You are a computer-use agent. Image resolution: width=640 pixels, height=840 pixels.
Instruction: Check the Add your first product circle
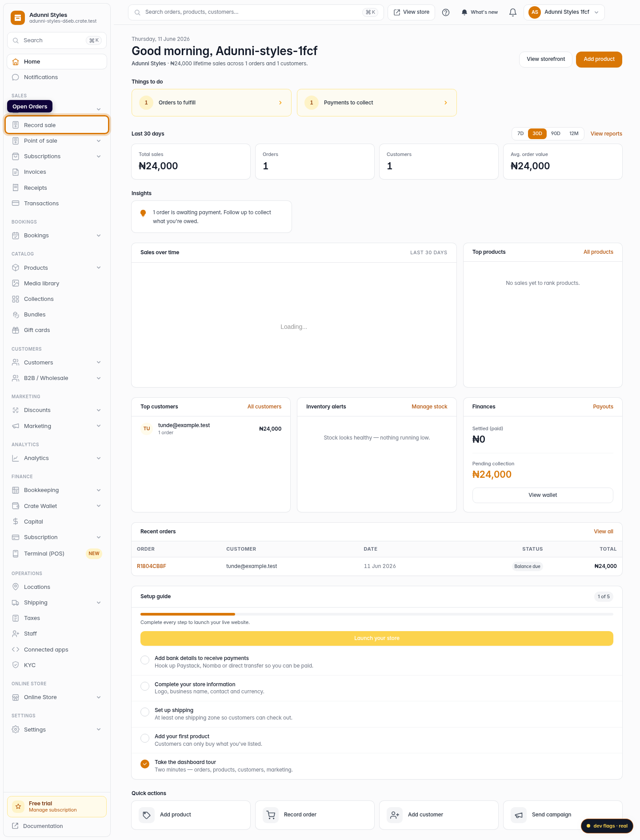click(x=145, y=738)
